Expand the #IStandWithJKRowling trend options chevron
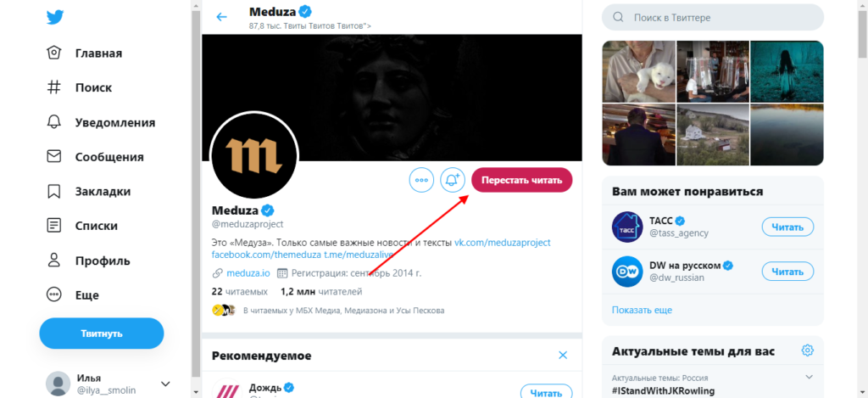Viewport: 868px width, 398px height. point(809,378)
